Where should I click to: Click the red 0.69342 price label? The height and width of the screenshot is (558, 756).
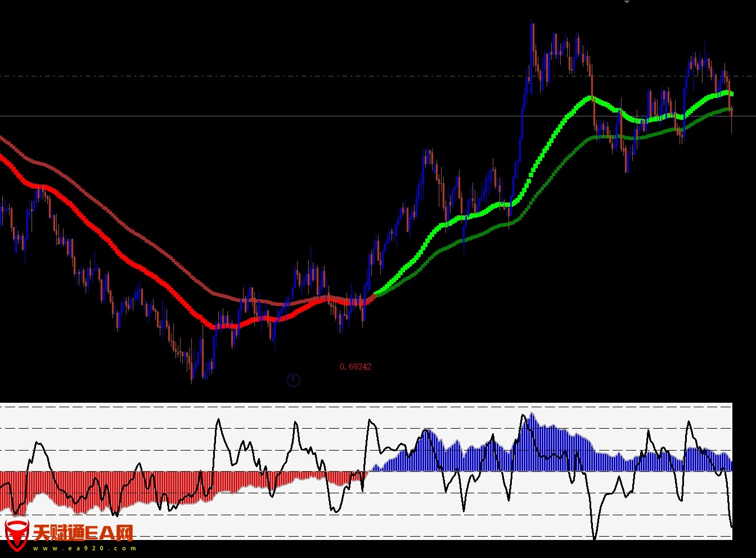click(355, 367)
